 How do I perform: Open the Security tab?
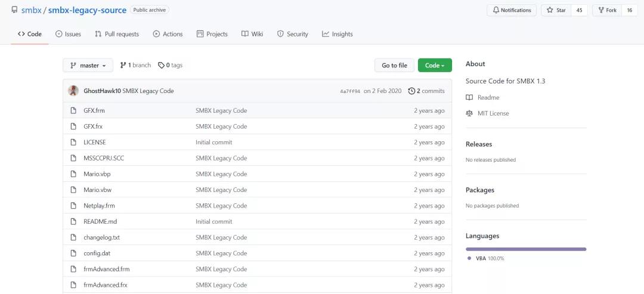click(x=293, y=34)
